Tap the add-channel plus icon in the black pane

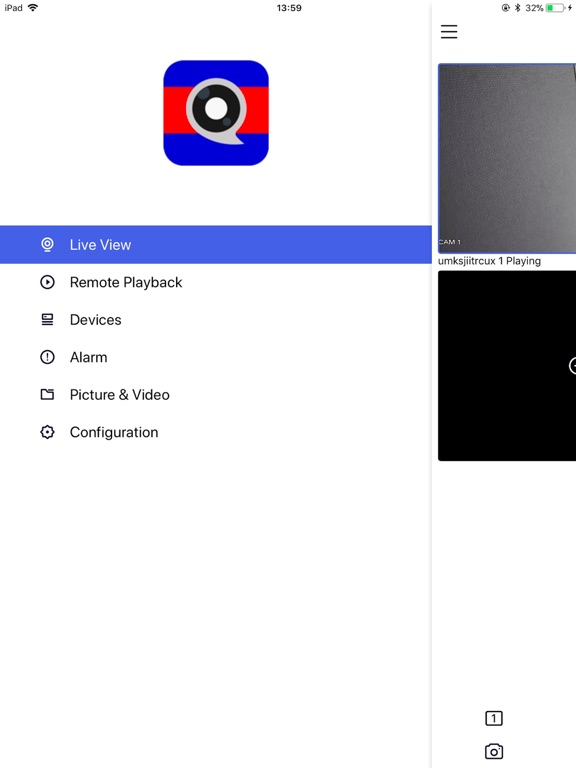click(573, 365)
